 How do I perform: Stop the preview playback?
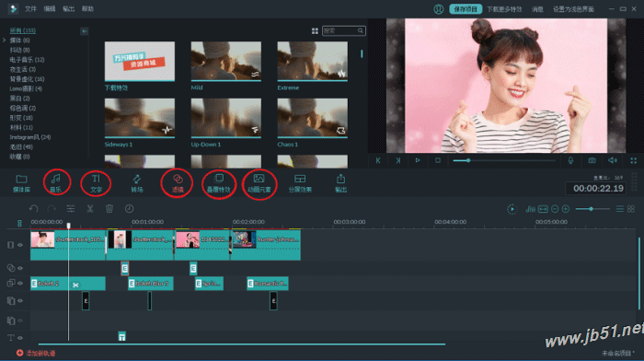click(x=438, y=160)
